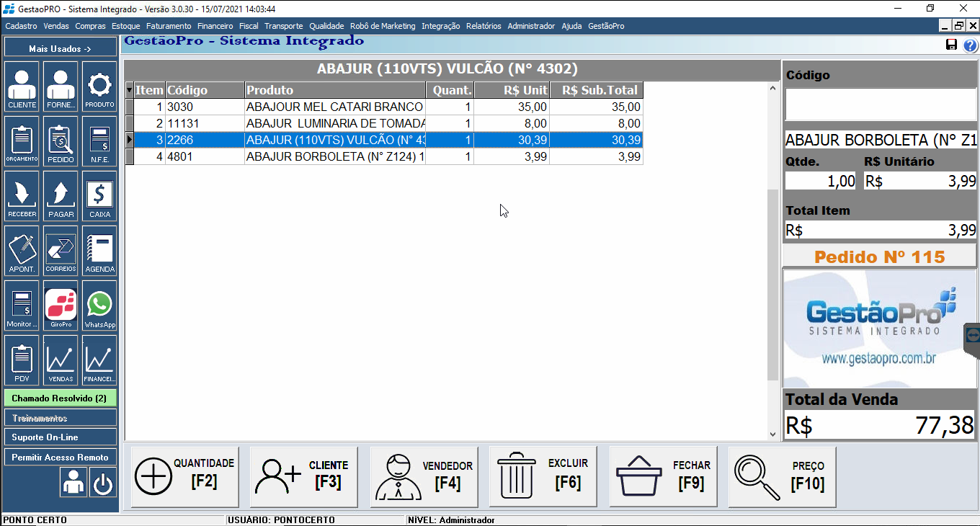Open the Financeiro menu
980x526 pixels.
(x=215, y=26)
